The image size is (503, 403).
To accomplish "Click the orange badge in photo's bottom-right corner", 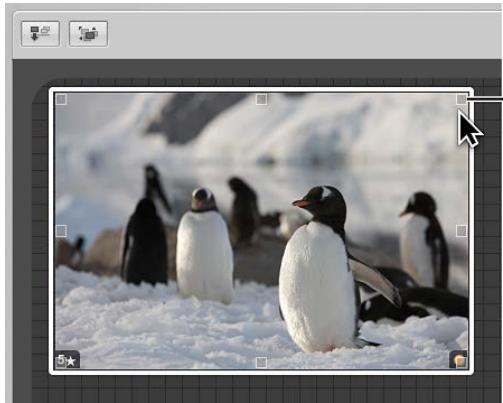I will click(x=459, y=360).
